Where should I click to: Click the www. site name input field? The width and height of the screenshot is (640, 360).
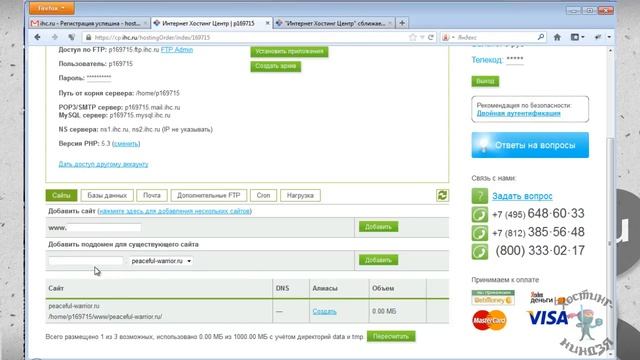(104, 228)
